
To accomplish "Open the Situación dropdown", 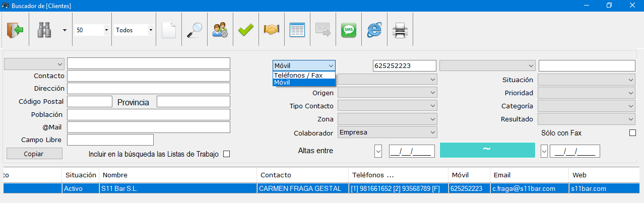I will [587, 80].
